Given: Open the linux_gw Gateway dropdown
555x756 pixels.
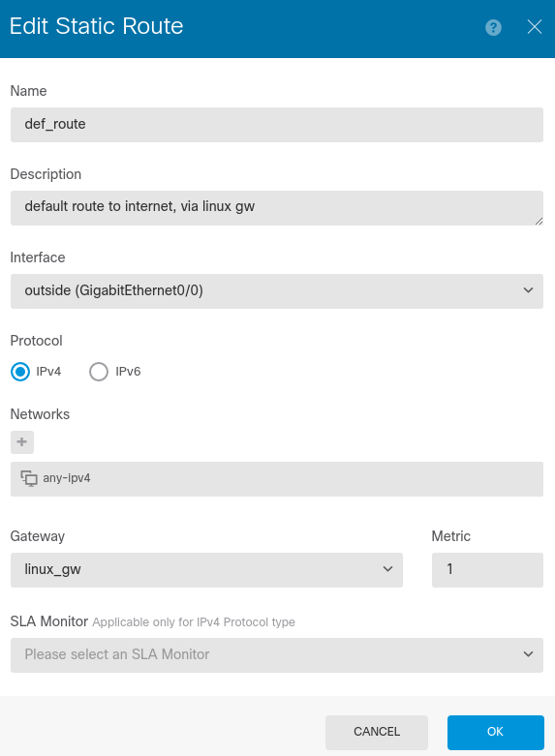Looking at the screenshot, I should 206,570.
